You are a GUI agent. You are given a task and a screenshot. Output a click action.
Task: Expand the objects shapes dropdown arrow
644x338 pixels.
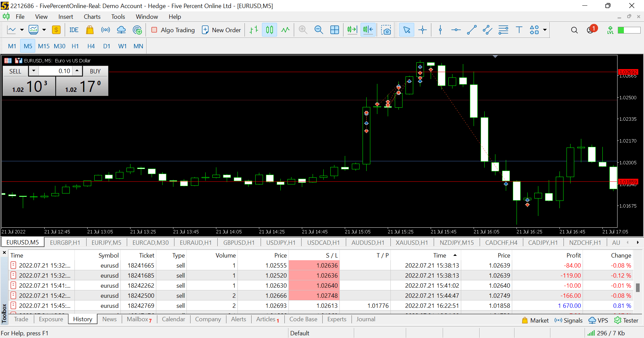[545, 30]
